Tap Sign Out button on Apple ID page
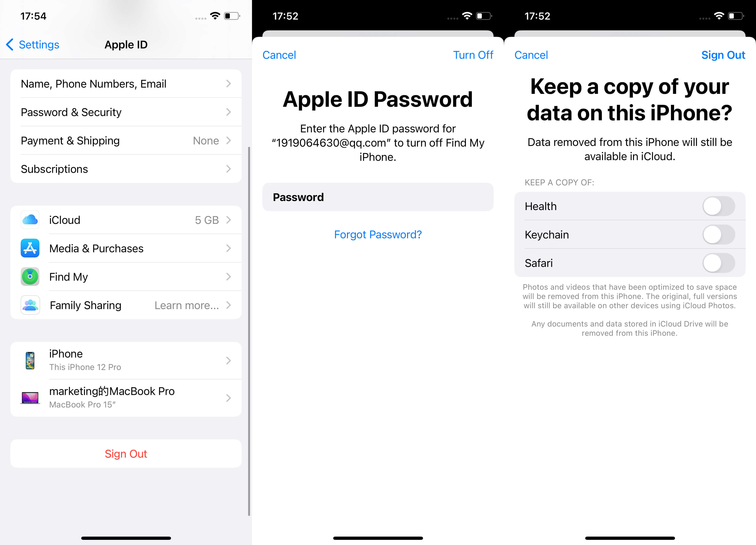This screenshot has height=545, width=756. (126, 454)
